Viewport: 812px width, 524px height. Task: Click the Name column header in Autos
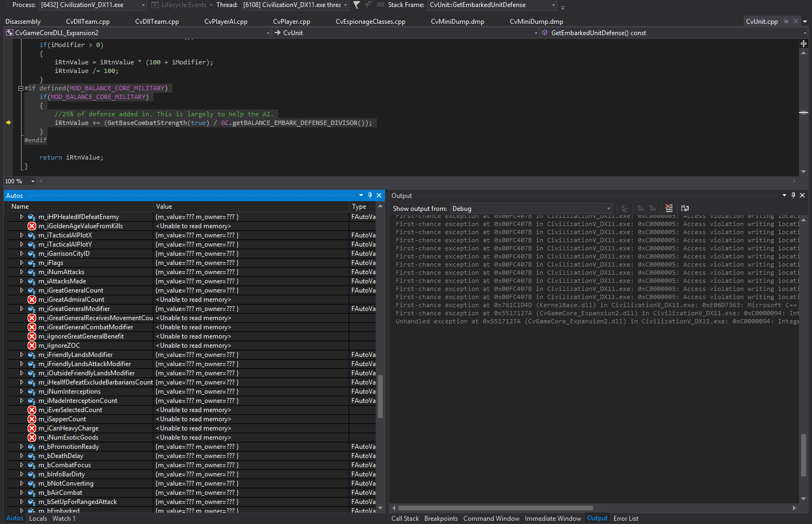point(81,207)
